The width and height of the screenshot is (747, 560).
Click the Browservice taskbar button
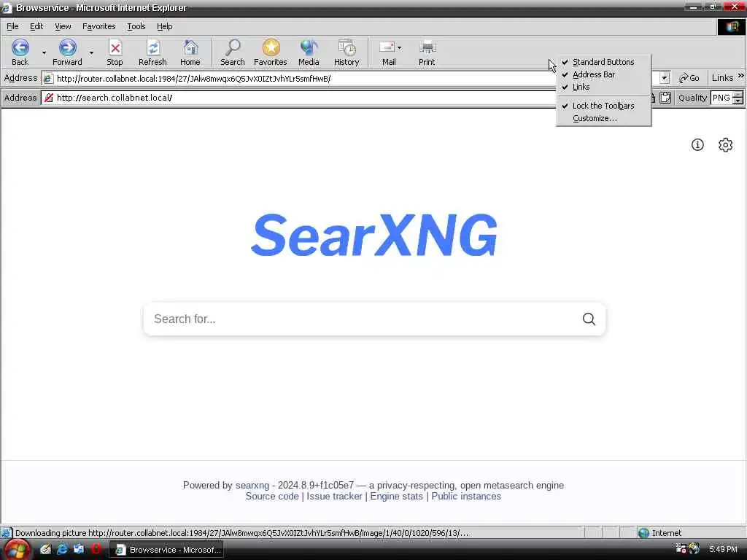(167, 550)
